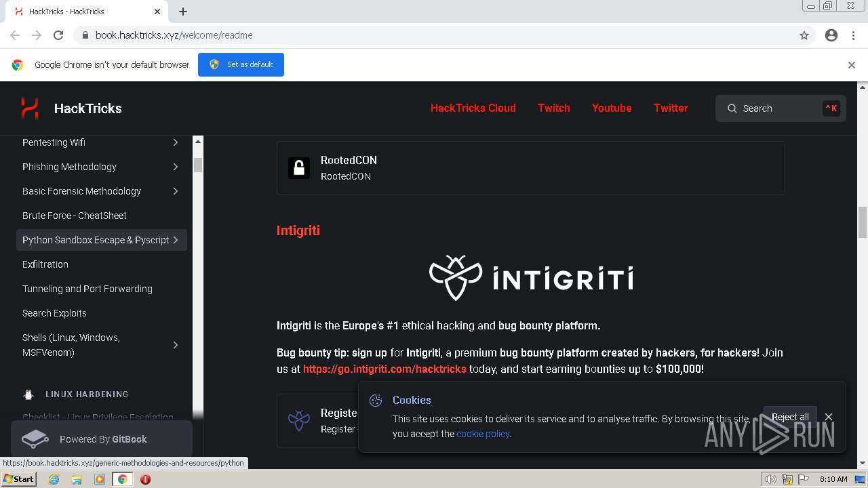868x488 pixels.
Task: Click LINUX HARDENING section heading
Action: pos(87,394)
